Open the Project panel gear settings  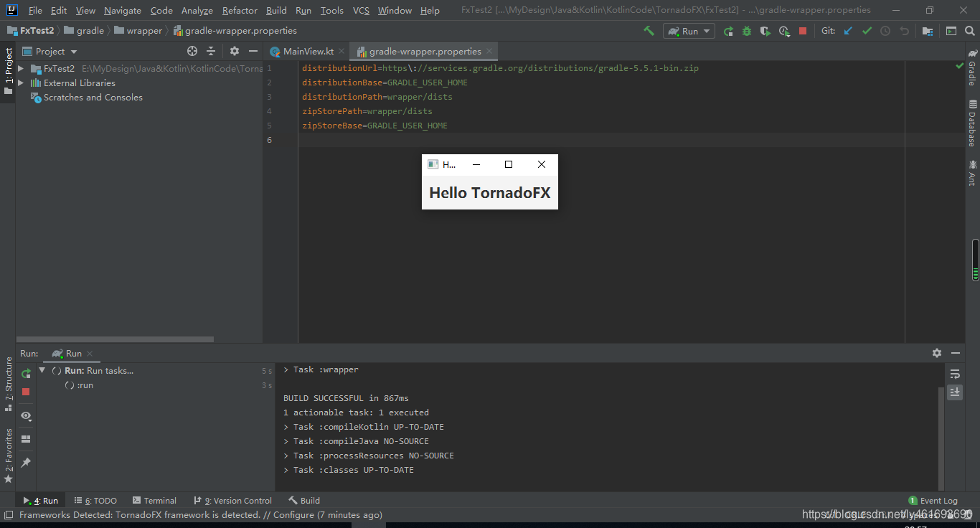[x=235, y=51]
